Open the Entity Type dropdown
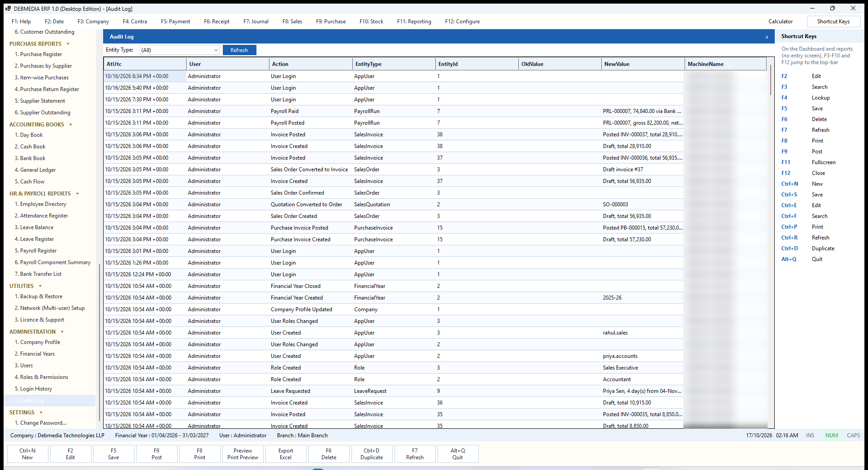This screenshot has height=470, width=868. pyautogui.click(x=179, y=50)
